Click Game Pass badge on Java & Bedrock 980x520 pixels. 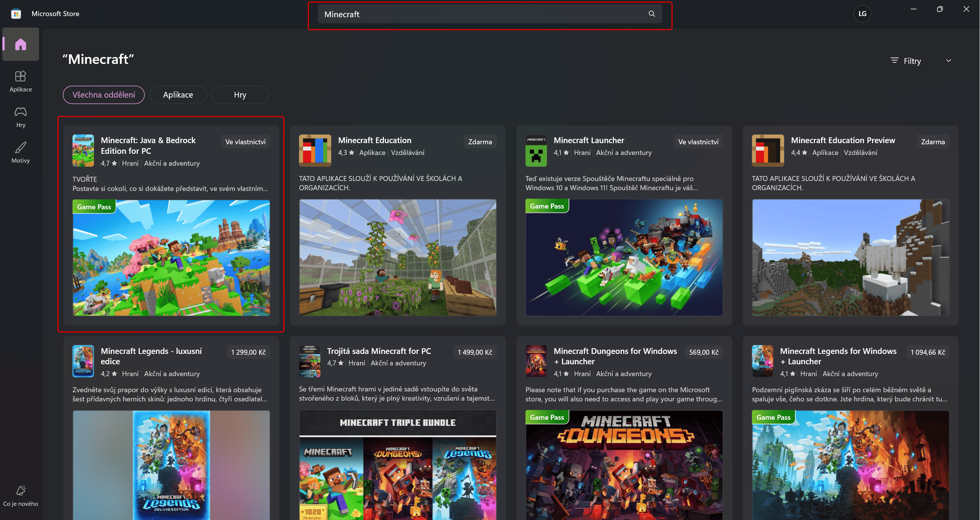(94, 207)
